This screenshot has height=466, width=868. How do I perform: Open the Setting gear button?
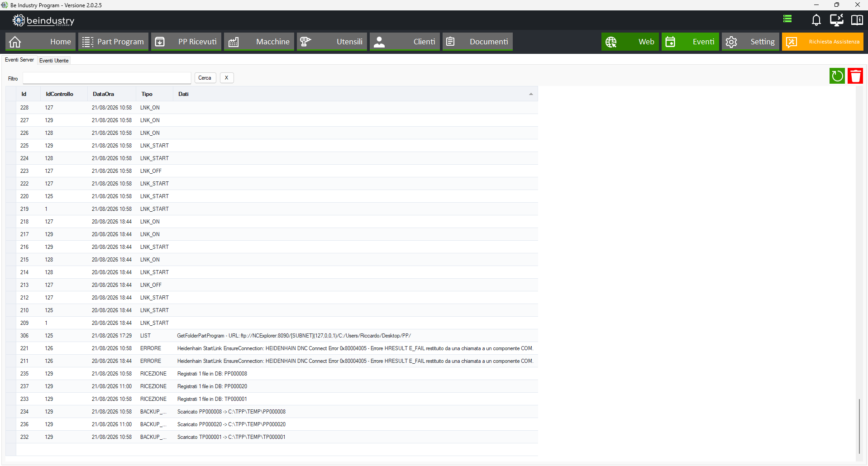[x=750, y=42]
